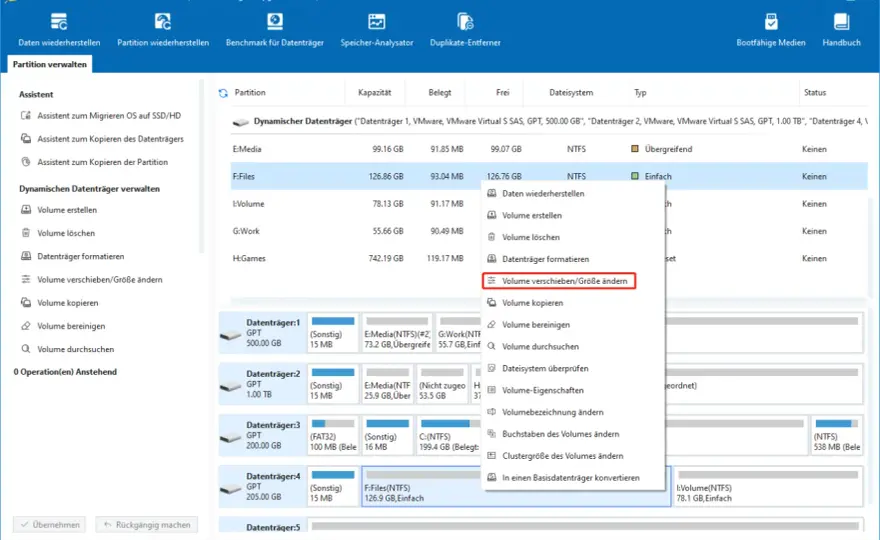Open Duplikate-Entferner tool

click(x=465, y=30)
